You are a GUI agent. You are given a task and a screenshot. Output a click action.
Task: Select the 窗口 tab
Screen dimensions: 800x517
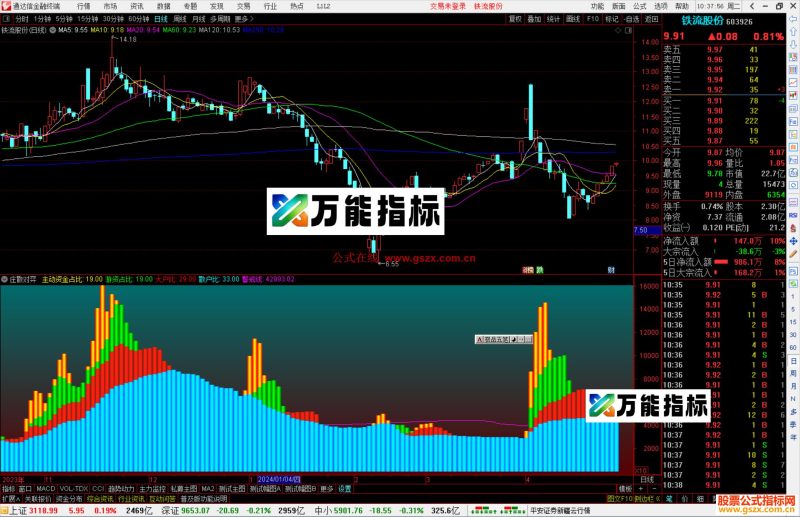(25, 488)
